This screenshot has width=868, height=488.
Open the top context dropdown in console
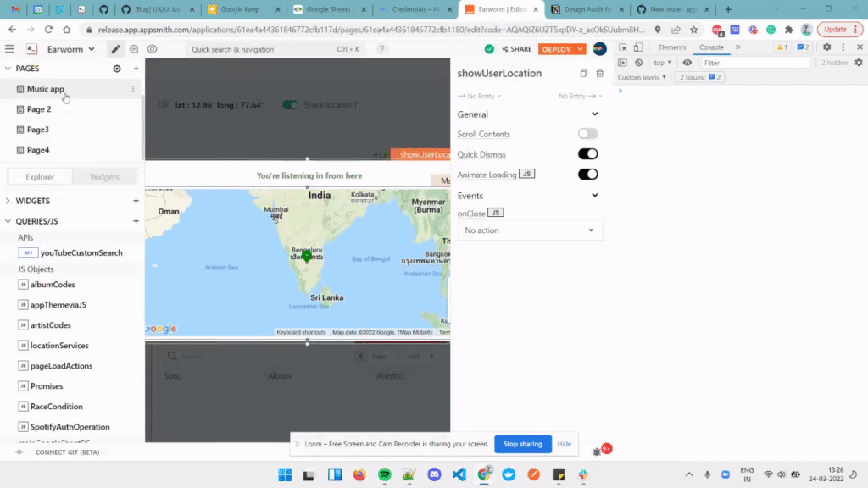[x=663, y=63]
